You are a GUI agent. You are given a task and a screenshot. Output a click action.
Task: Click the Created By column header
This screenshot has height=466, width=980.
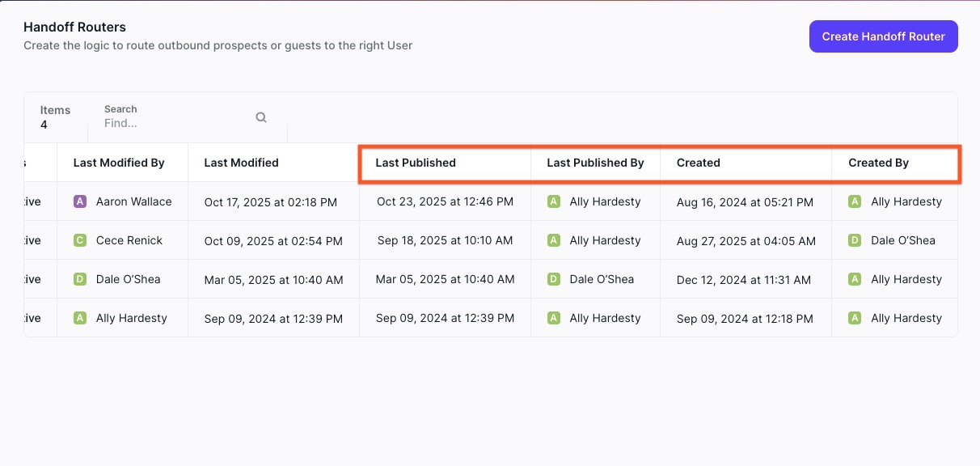tap(878, 163)
